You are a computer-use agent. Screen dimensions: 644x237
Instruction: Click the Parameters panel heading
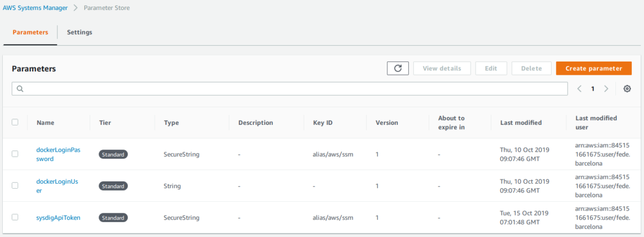(34, 69)
